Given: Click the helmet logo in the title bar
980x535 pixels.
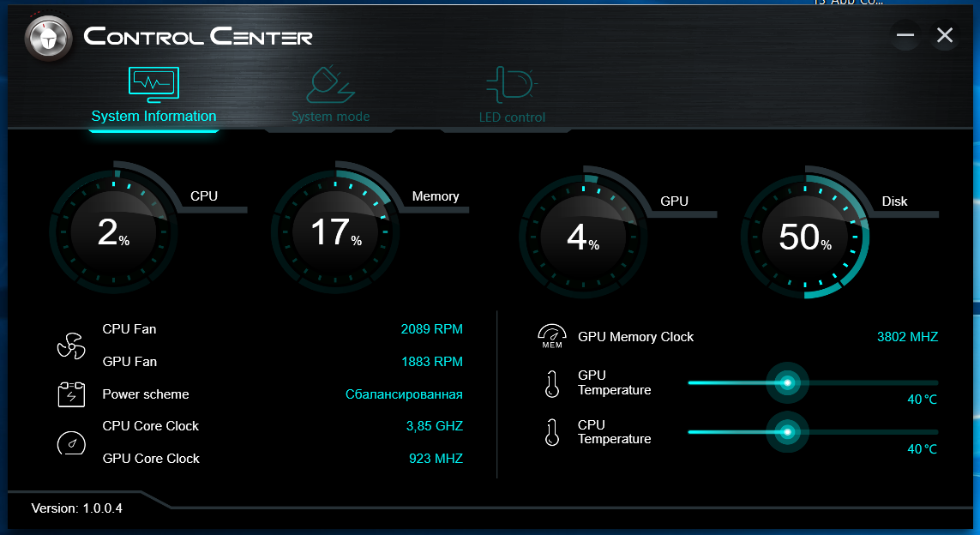Looking at the screenshot, I should click(x=48, y=38).
